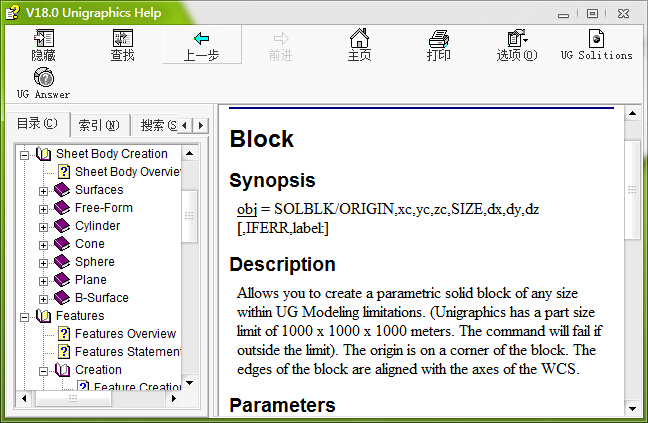648x423 pixels.
Task: Click the Sphere purple book icon
Action: (x=62, y=261)
